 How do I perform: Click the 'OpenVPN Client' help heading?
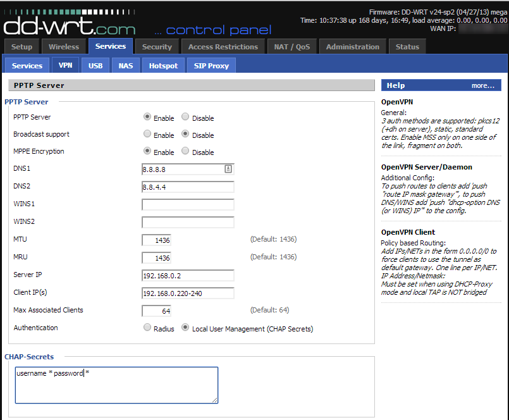pyautogui.click(x=408, y=232)
